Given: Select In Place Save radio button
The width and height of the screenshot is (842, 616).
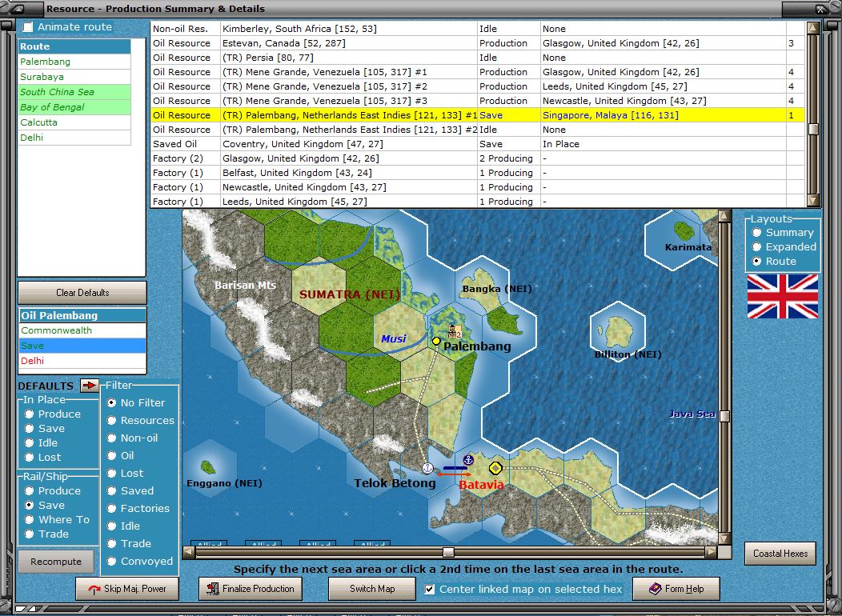Looking at the screenshot, I should (x=29, y=428).
